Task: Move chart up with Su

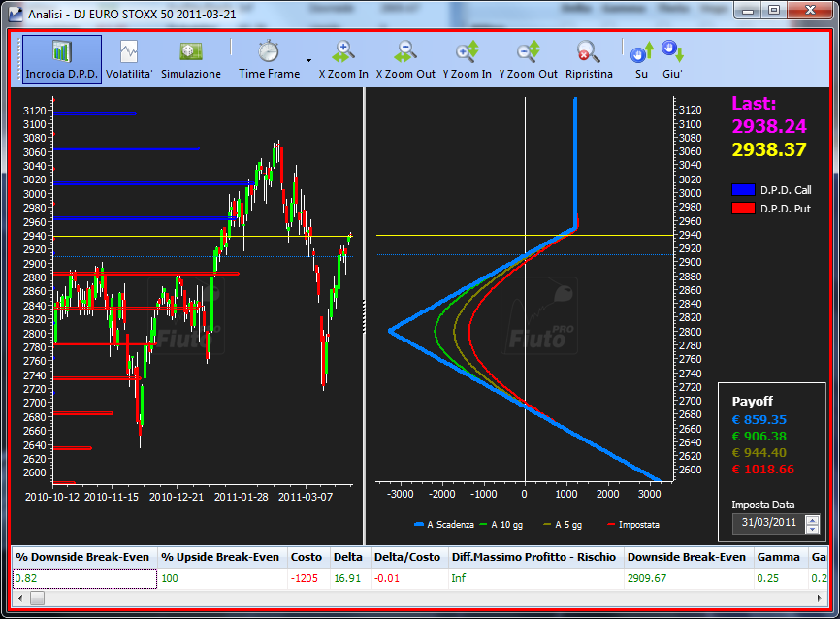Action: [642, 59]
